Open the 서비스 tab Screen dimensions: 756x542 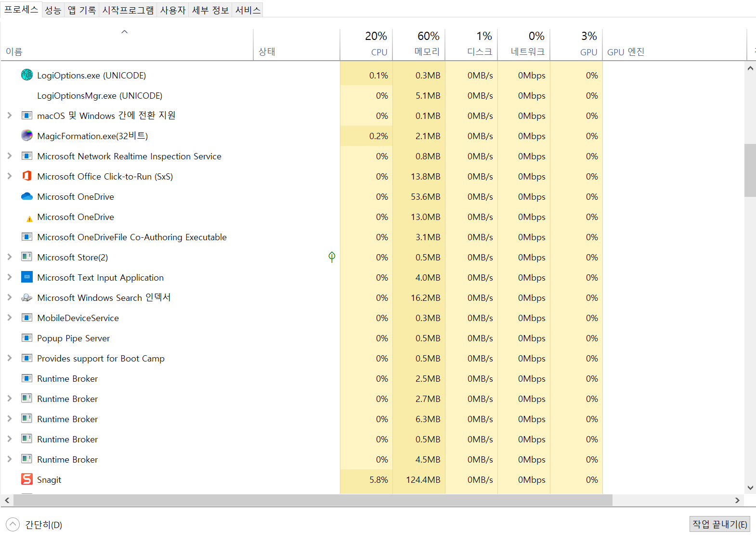tap(248, 10)
